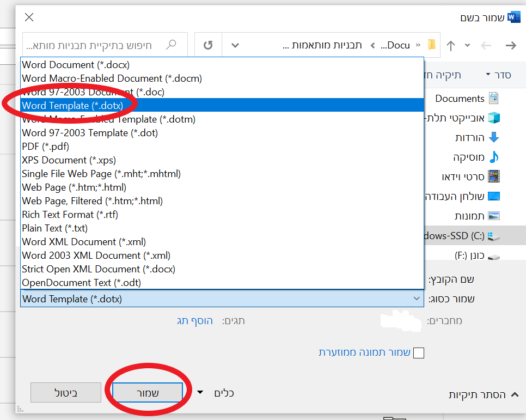Choose Strict Open XML Document option

coord(222,269)
